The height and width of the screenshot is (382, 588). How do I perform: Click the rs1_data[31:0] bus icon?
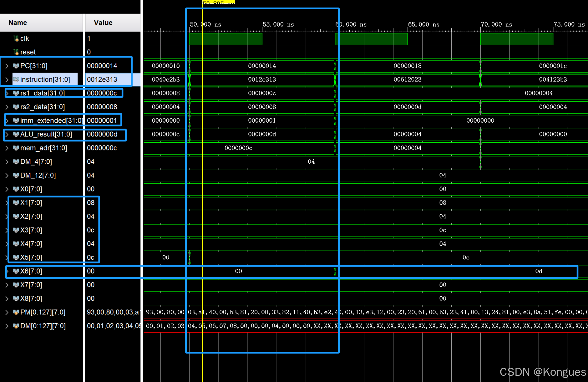tap(16, 93)
